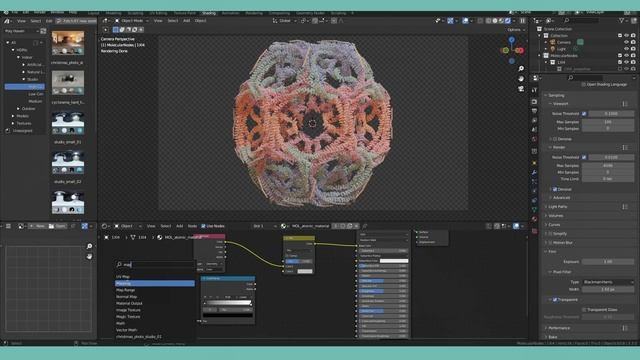The width and height of the screenshot is (640, 360).
Task: Click the Camera object icon in the outliner
Action: point(553,42)
